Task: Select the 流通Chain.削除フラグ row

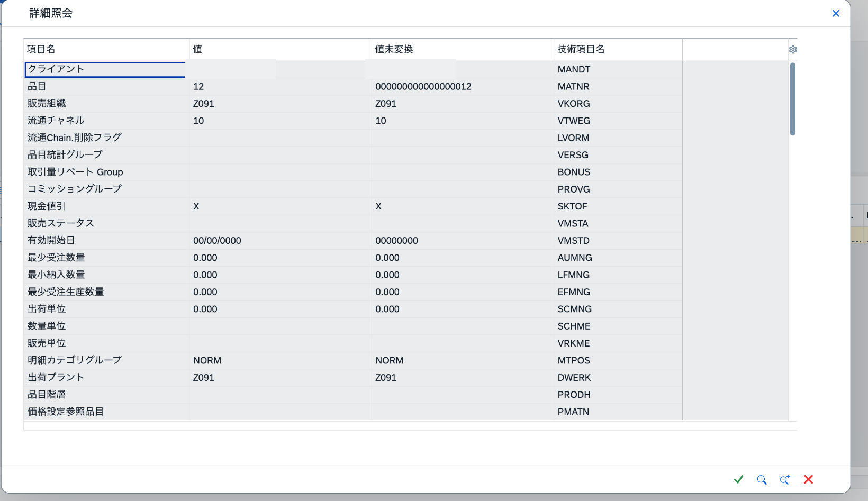Action: (353, 138)
